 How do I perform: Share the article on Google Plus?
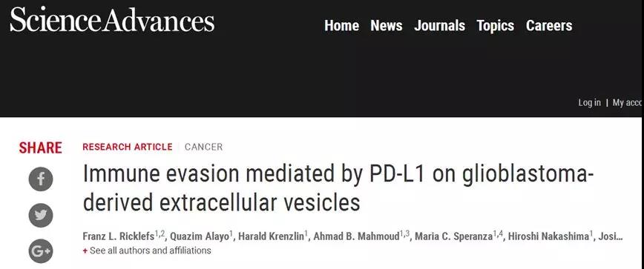tap(41, 251)
